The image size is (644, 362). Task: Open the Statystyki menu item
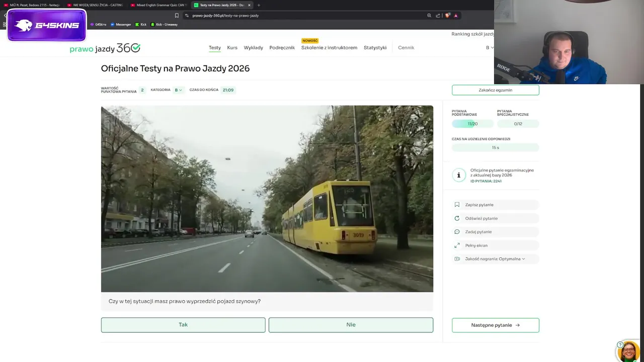click(375, 48)
